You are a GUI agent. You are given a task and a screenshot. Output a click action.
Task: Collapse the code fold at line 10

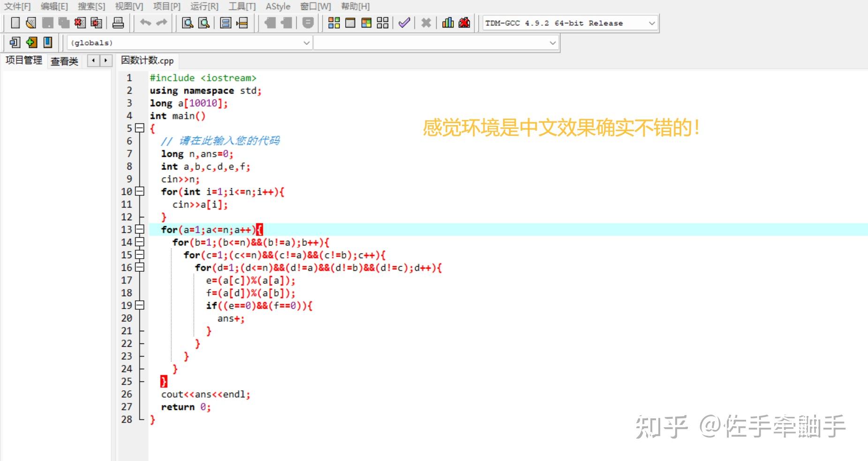(138, 191)
